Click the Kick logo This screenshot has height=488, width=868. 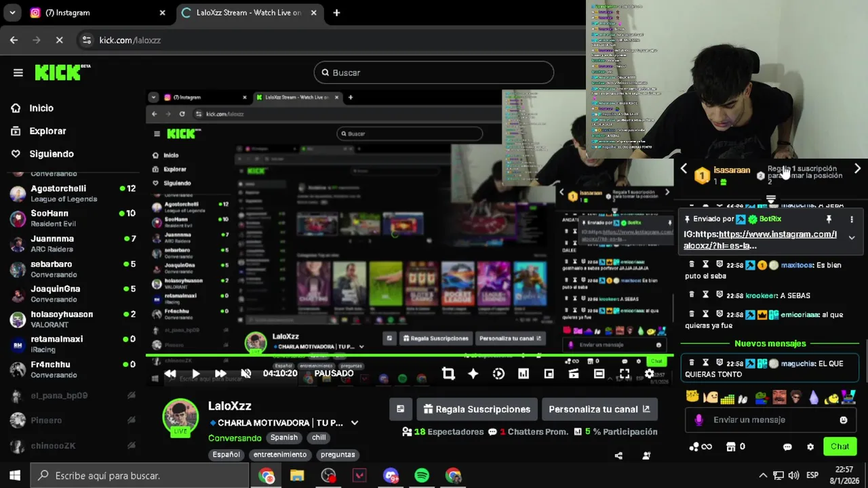tap(62, 73)
